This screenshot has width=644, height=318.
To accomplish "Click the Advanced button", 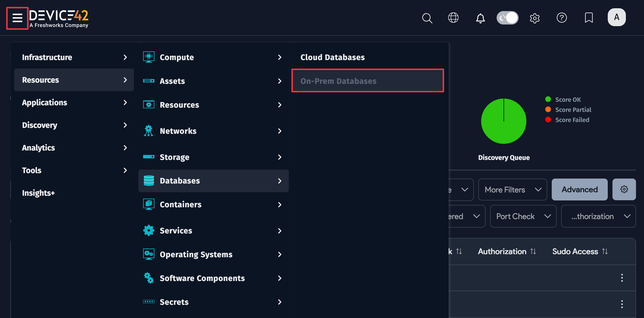I will 580,189.
